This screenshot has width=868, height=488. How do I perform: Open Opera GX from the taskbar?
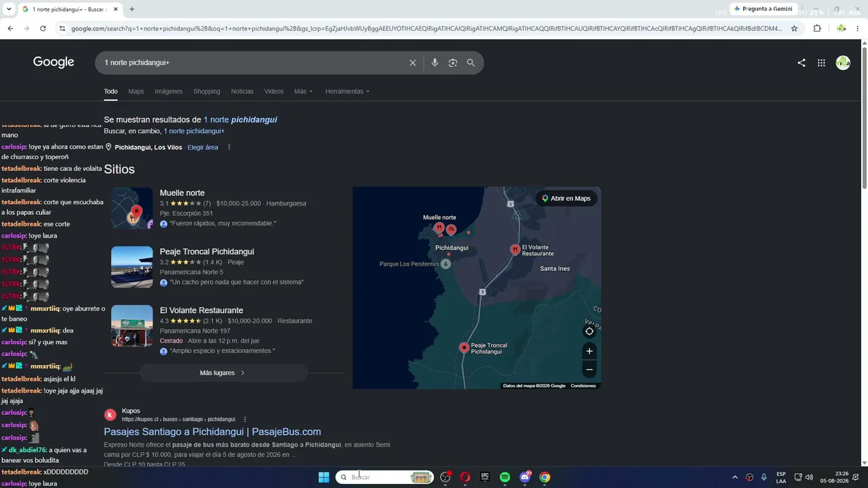pos(465,477)
